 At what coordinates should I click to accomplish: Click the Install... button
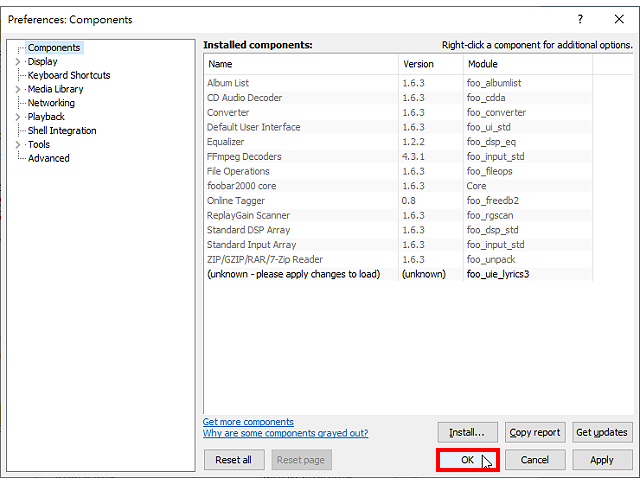point(467,432)
